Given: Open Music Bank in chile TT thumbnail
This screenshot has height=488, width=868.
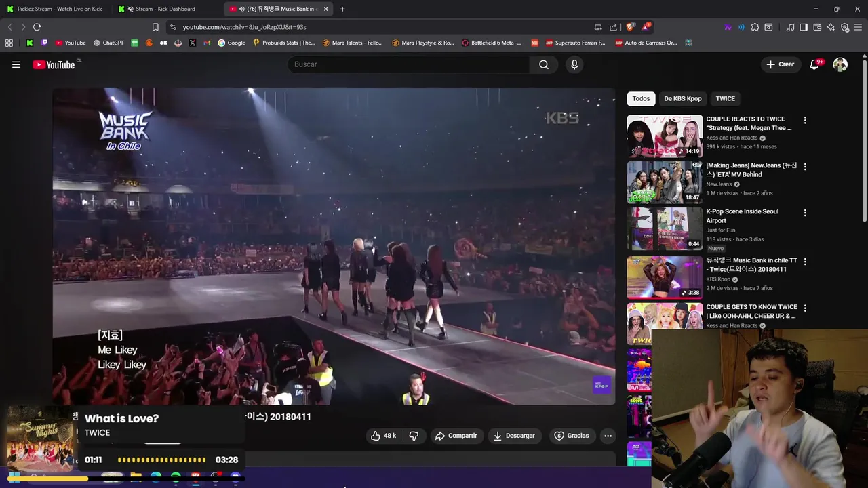Looking at the screenshot, I should 665,277.
